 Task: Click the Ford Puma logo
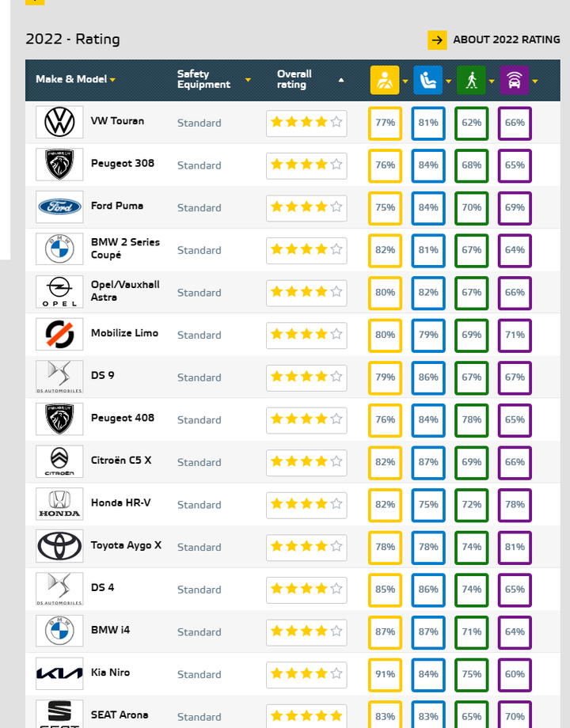pos(59,207)
